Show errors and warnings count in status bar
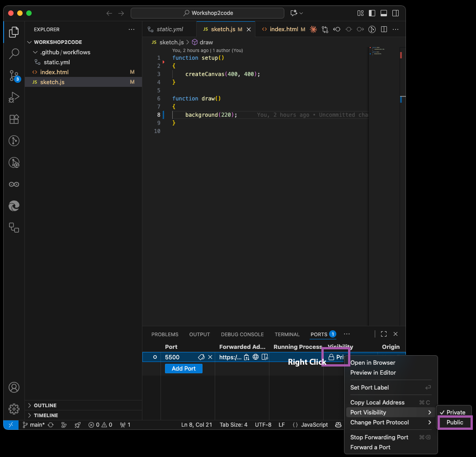This screenshot has height=457, width=476. coord(100,425)
